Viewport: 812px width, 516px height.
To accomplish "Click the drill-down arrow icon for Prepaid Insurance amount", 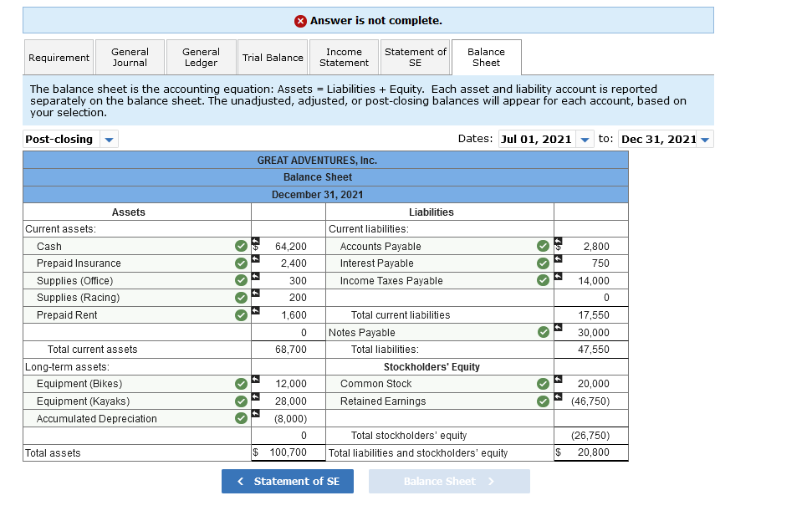I will 255,258.
